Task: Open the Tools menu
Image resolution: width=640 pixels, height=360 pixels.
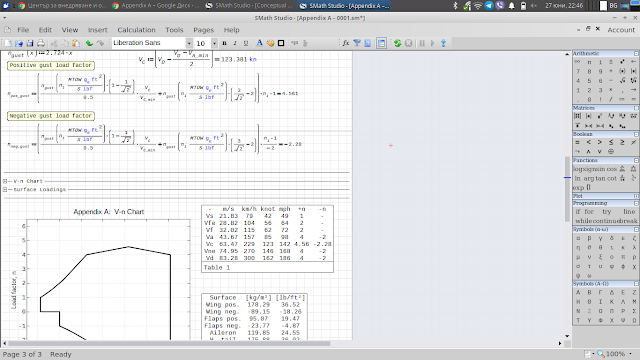Action: [174, 30]
